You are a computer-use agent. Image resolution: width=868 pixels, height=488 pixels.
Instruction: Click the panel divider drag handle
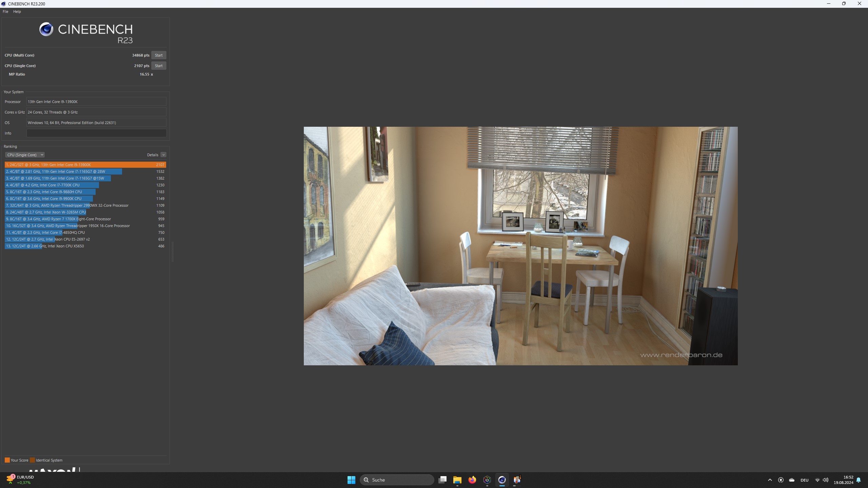click(x=173, y=252)
